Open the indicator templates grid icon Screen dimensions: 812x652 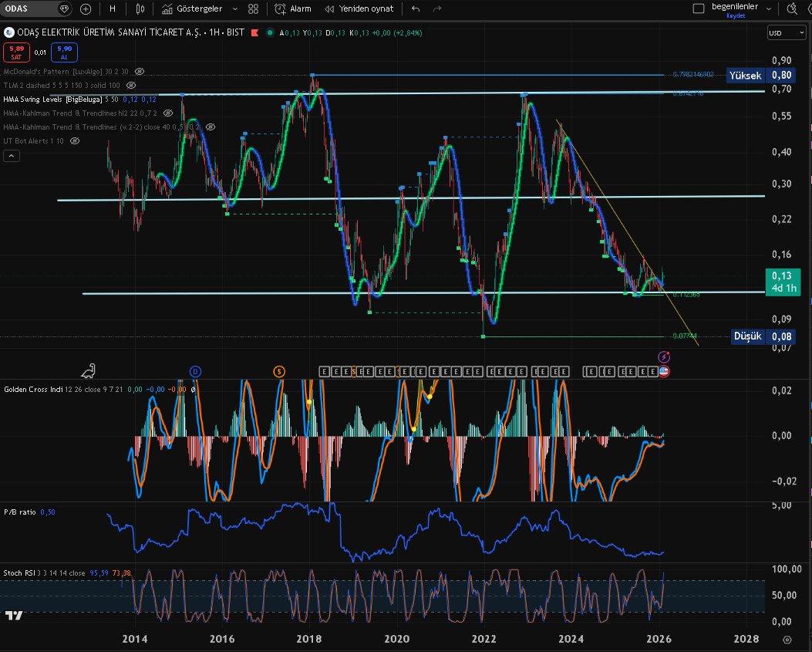pyautogui.click(x=253, y=8)
